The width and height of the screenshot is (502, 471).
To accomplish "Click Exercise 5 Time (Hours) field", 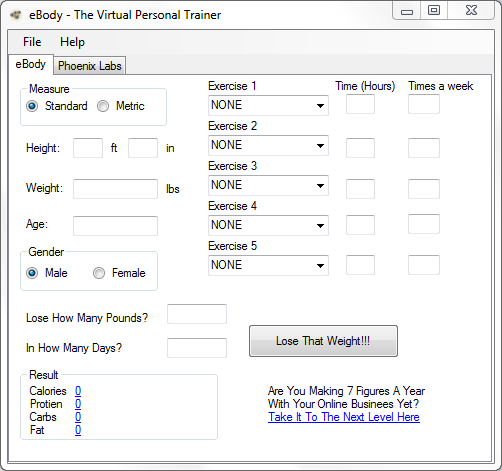I will pos(360,265).
